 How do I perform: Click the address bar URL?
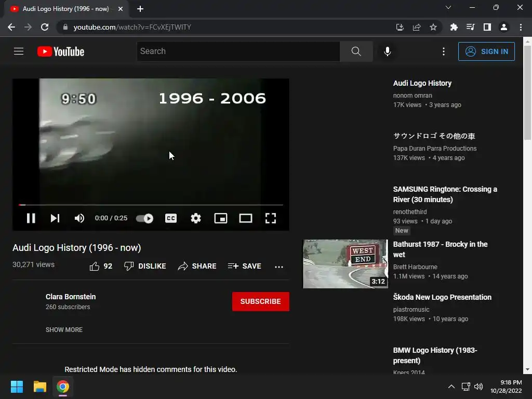tap(132, 27)
